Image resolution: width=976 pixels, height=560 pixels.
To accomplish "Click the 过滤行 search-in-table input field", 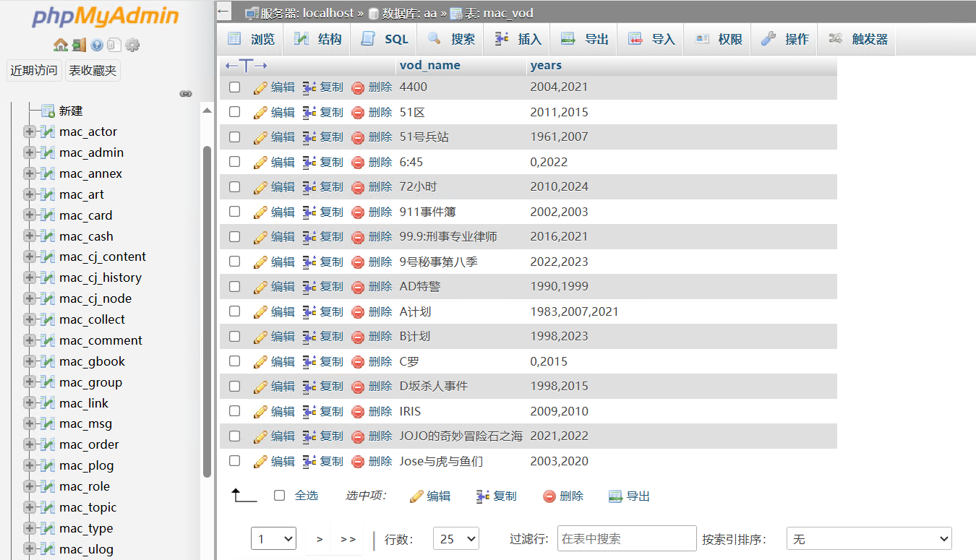I will [x=627, y=538].
